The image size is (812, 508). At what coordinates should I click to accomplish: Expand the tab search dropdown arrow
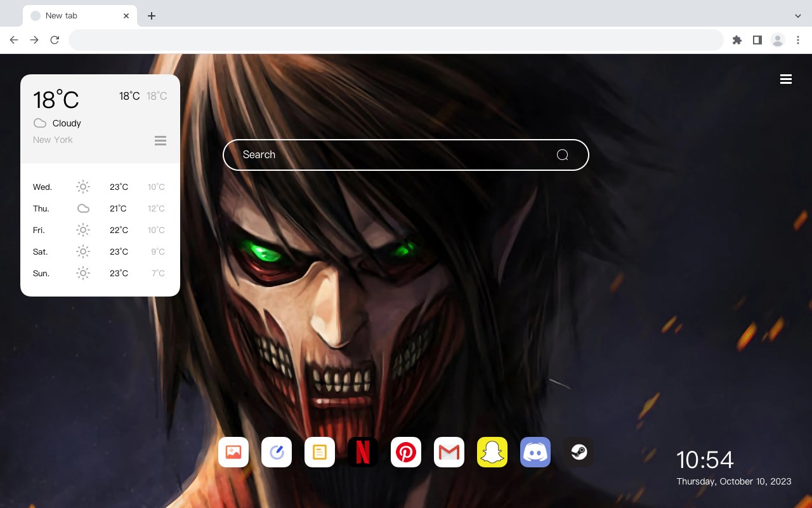tap(798, 16)
